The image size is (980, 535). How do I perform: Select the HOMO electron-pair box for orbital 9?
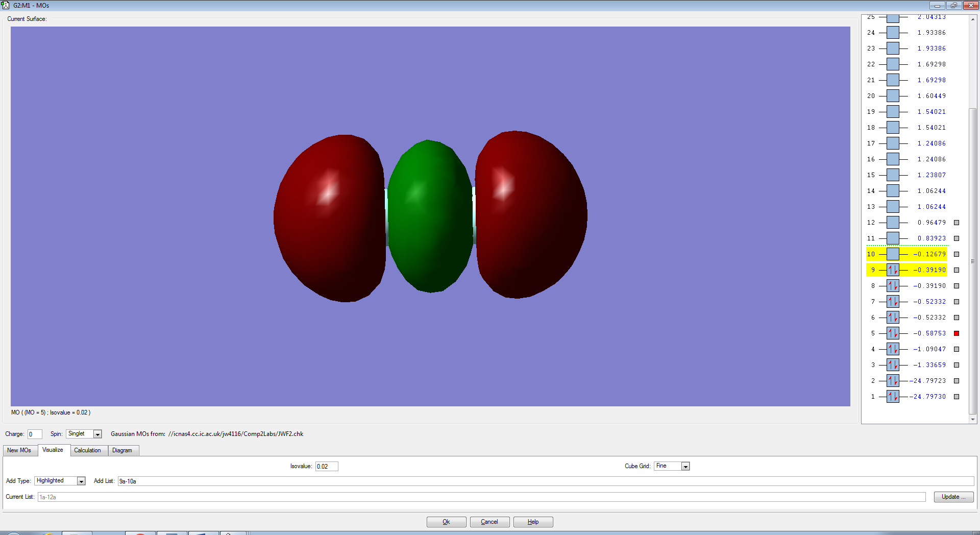893,270
